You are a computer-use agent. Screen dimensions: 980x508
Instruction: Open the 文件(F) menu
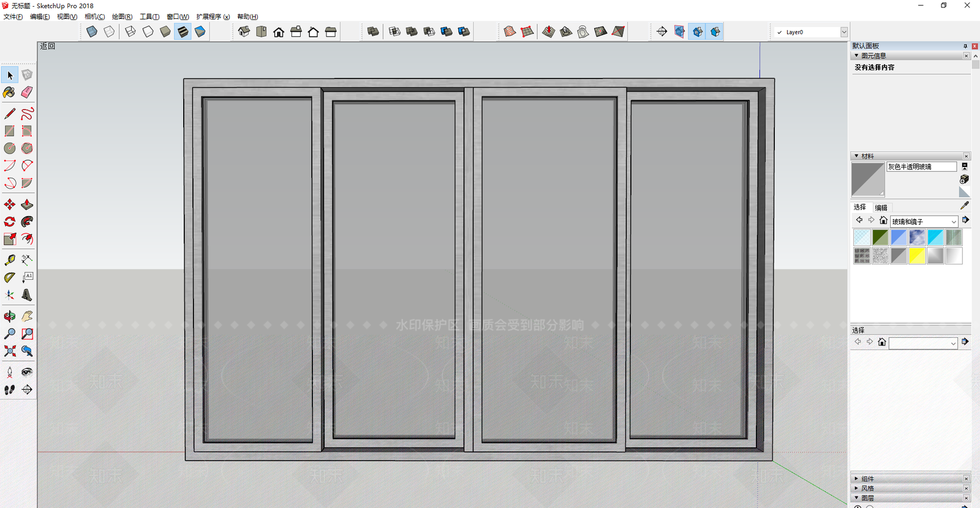(x=13, y=17)
